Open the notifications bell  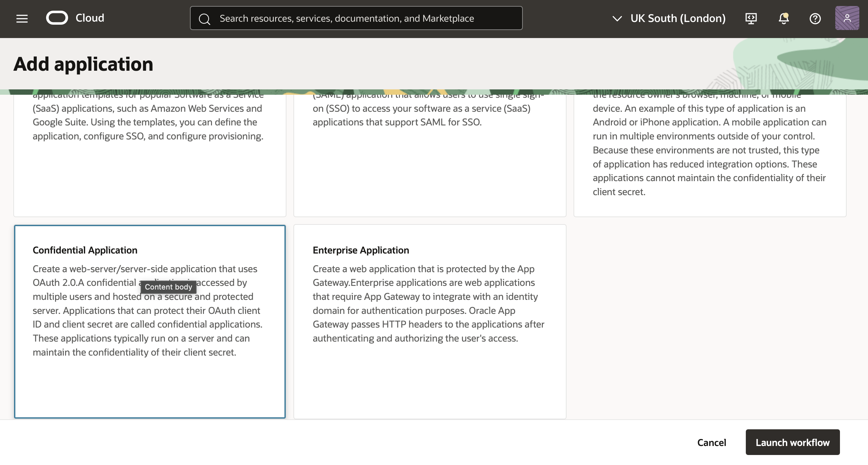783,19
